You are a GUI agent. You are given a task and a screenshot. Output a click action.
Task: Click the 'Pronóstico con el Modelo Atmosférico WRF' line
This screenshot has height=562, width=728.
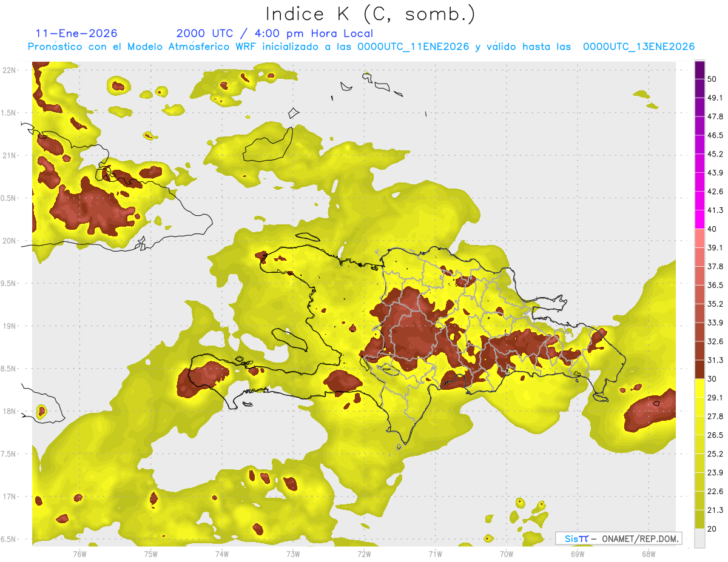tap(361, 47)
